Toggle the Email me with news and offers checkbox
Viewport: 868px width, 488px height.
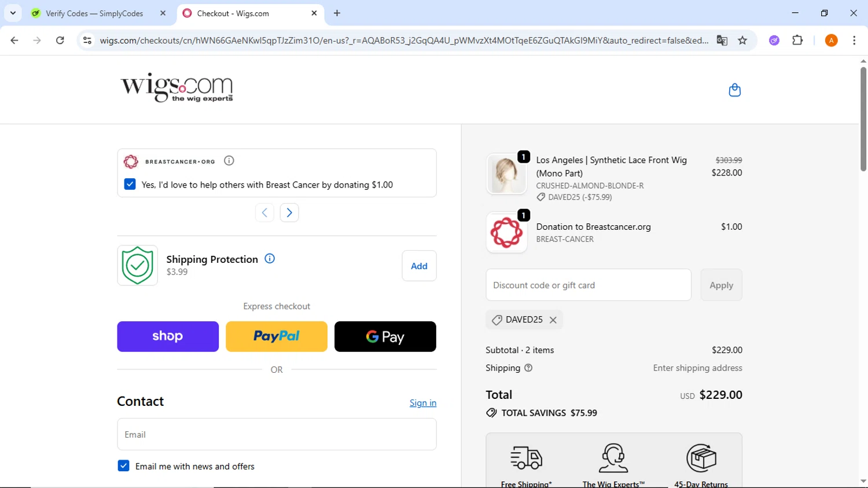coord(123,466)
